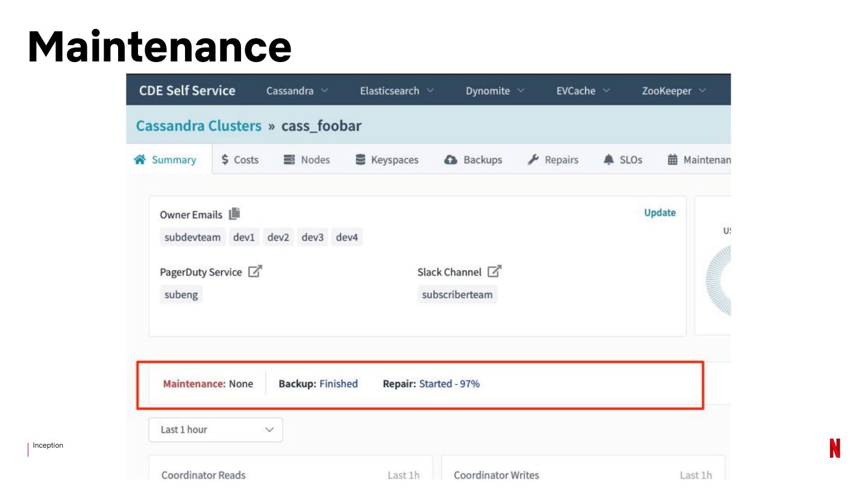Open Slack Channel external link icon
Viewport: 868px width, 488px height.
494,272
